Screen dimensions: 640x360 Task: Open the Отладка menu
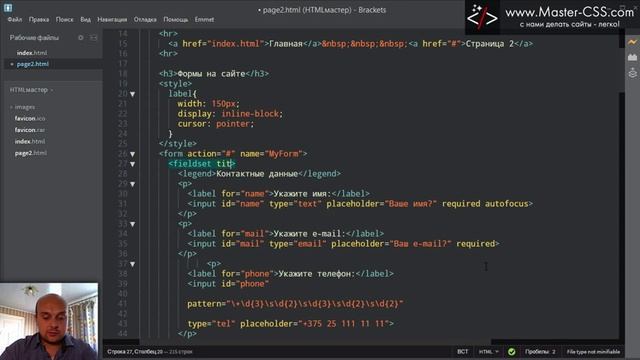145,20
